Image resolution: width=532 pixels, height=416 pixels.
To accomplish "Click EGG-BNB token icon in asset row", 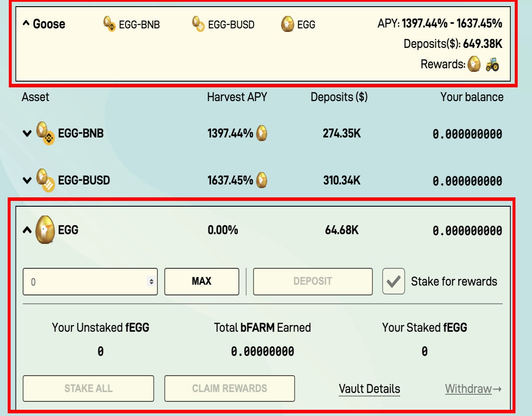I will pos(45,133).
